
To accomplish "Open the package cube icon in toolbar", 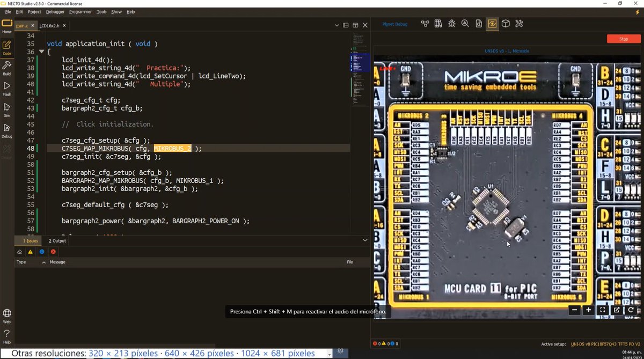I will pyautogui.click(x=506, y=24).
